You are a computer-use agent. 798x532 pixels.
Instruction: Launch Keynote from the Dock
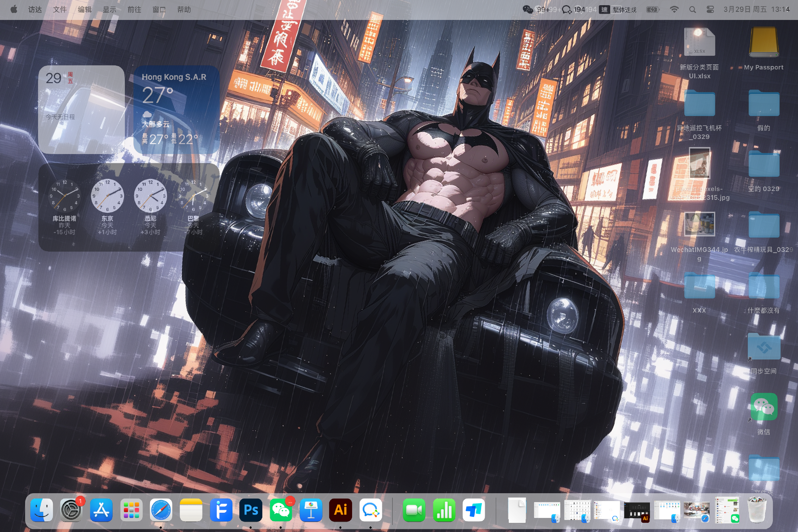pos(311,510)
